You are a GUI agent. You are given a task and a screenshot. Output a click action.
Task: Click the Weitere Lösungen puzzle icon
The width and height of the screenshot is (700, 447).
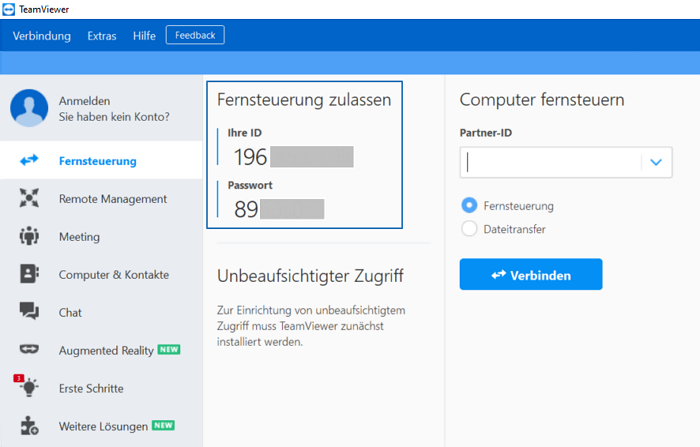[29, 426]
